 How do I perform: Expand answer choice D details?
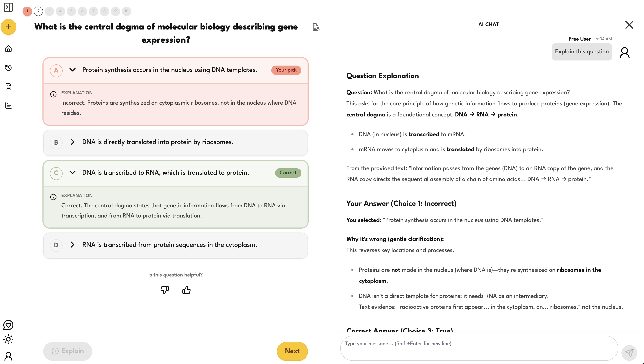pyautogui.click(x=73, y=245)
